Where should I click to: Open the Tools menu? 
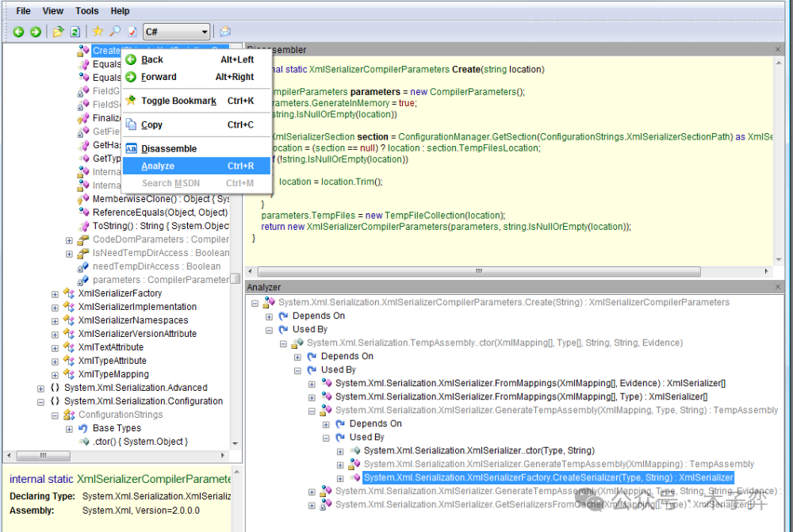point(87,11)
